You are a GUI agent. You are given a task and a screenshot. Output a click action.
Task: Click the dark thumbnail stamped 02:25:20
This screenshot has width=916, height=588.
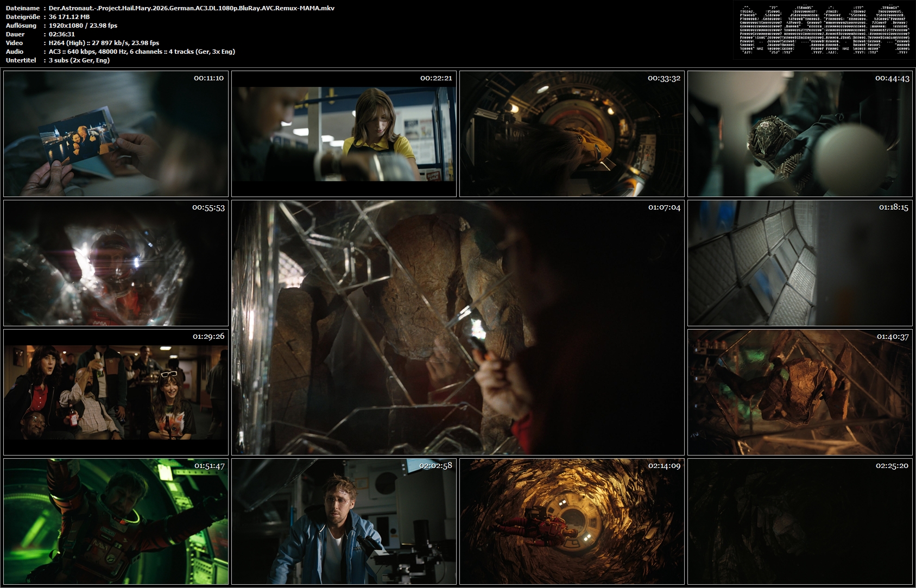800,521
